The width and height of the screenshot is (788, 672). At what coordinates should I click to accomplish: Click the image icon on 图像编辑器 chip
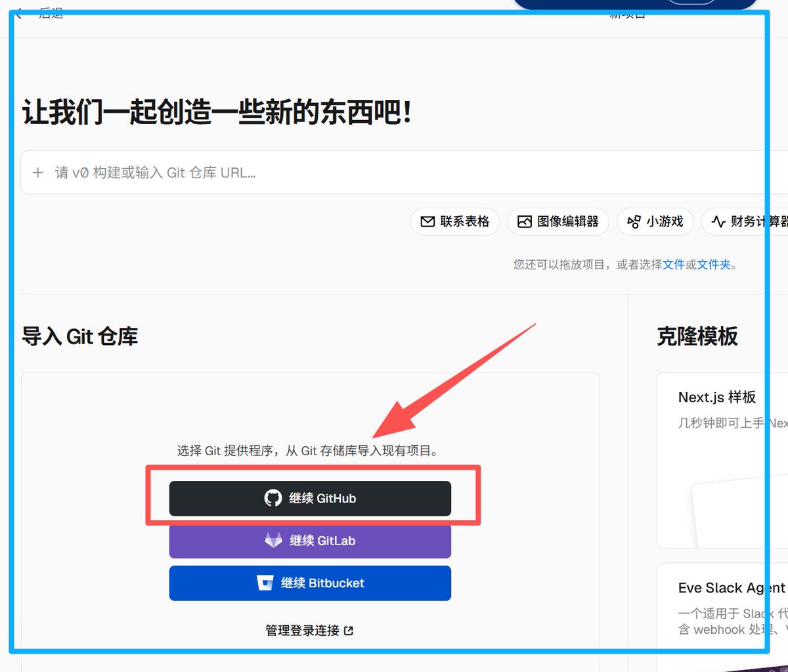click(x=524, y=222)
